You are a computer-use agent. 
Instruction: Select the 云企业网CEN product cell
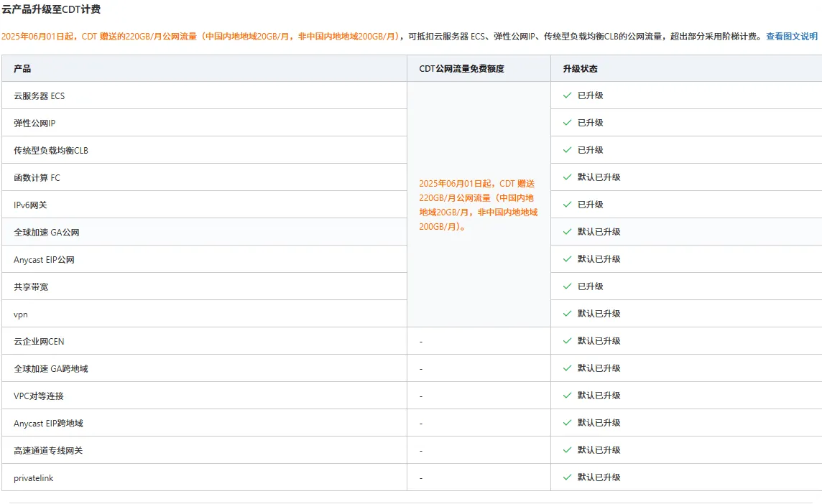click(x=205, y=340)
